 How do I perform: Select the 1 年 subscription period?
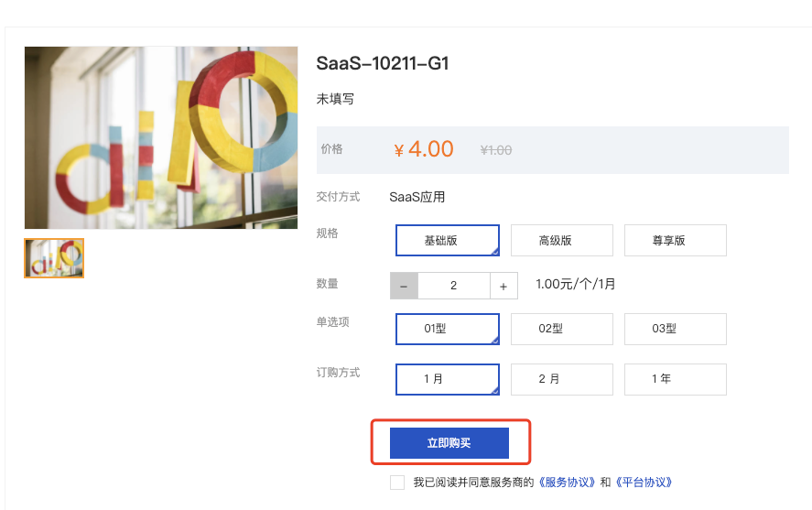coord(676,379)
